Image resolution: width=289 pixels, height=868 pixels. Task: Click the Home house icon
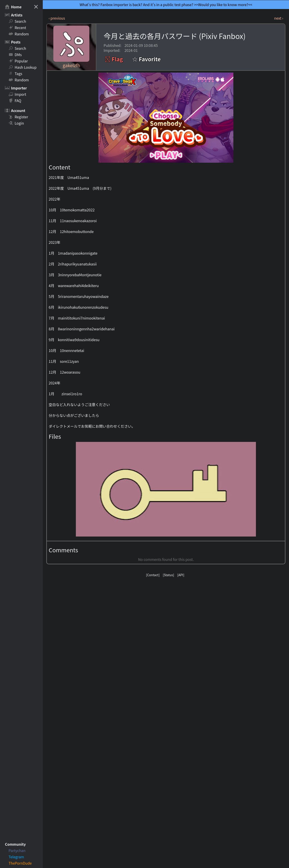(x=7, y=7)
